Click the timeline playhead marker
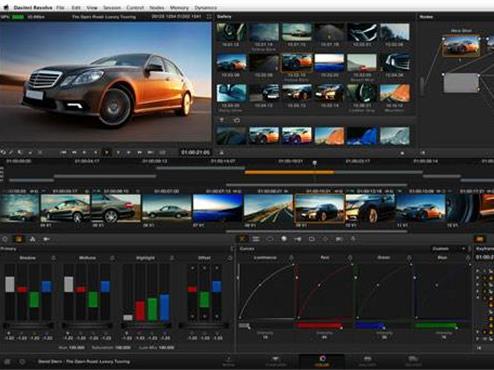494x370 pixels. pyautogui.click(x=314, y=163)
